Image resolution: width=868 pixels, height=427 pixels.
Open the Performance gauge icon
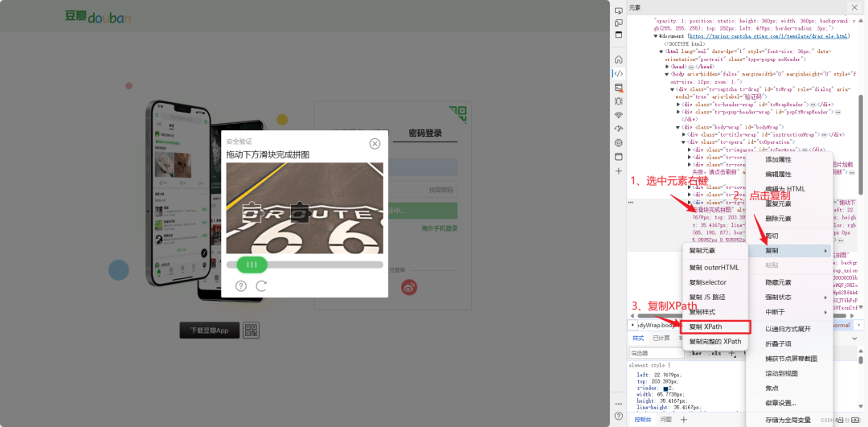pyautogui.click(x=618, y=129)
